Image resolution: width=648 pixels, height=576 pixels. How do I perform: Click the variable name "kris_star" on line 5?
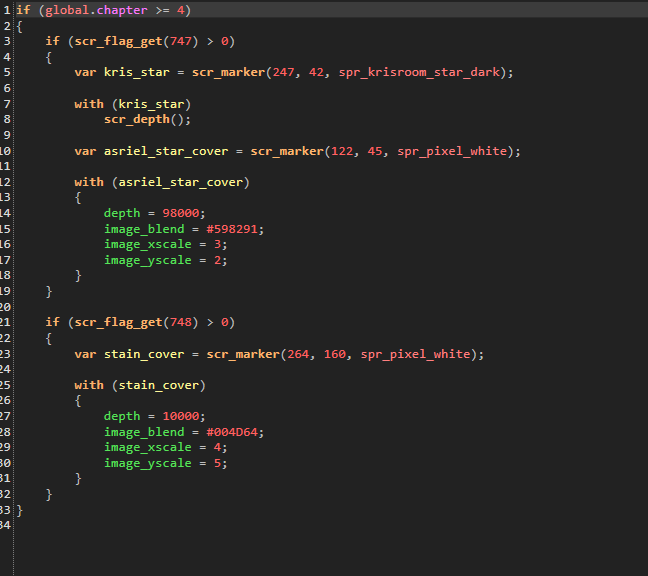pos(136,72)
